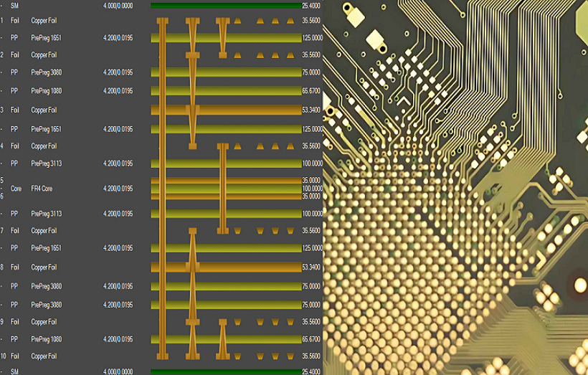Select layer 8's 53.3400 thickness value
Screen dimensions: 588x375
311,267
